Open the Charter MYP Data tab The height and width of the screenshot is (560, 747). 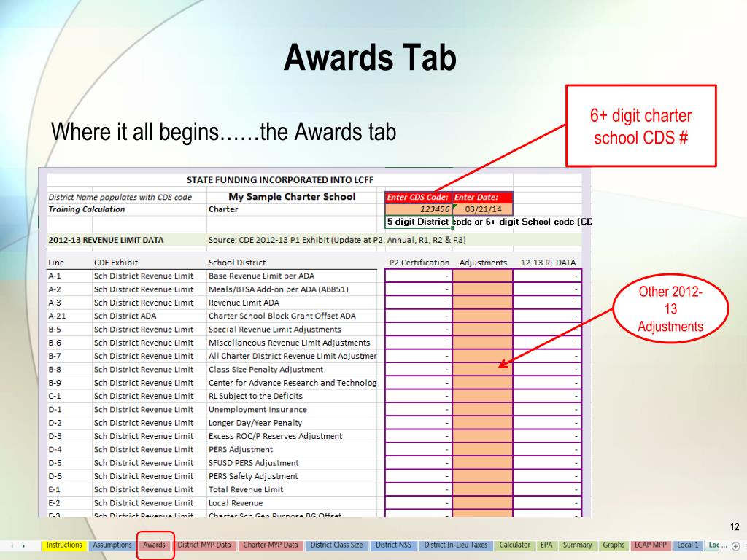(270, 545)
